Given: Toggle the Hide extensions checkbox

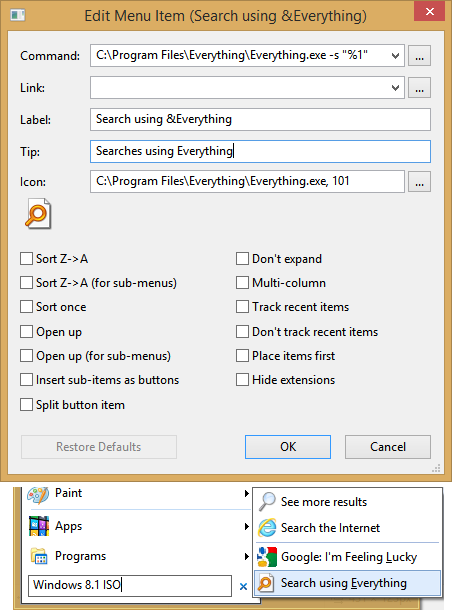Looking at the screenshot, I should coord(242,379).
